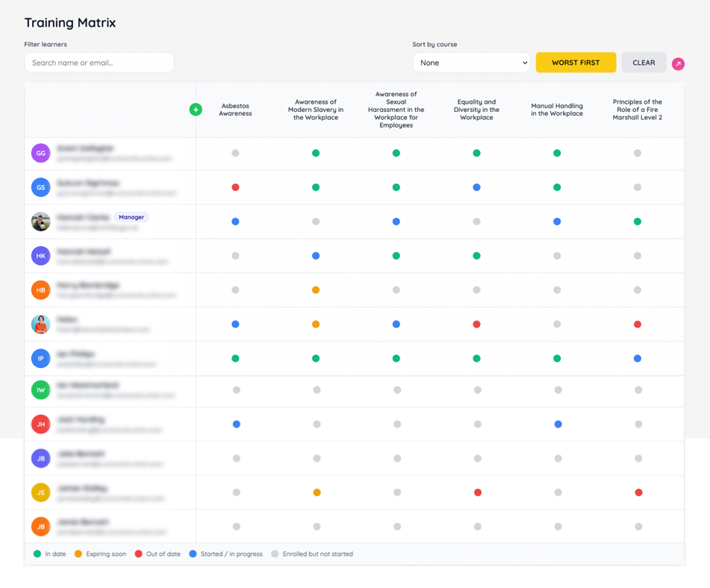Click the yellow JS learner avatar
The height and width of the screenshot is (588, 710).
click(41, 492)
